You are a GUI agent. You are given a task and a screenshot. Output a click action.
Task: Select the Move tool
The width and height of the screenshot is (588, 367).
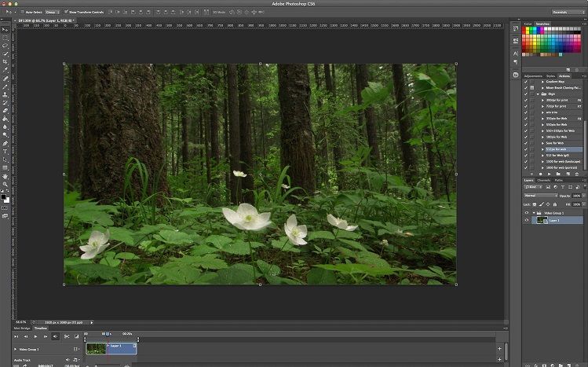5,30
